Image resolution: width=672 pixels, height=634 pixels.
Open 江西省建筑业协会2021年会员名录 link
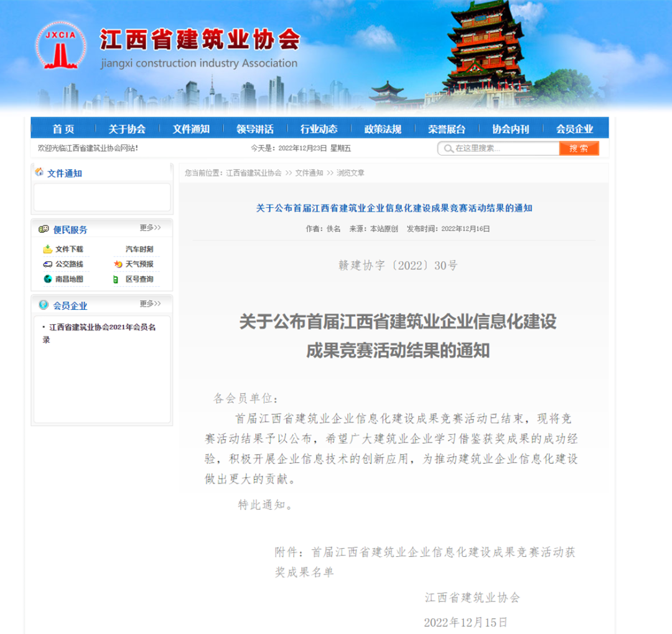coord(99,333)
